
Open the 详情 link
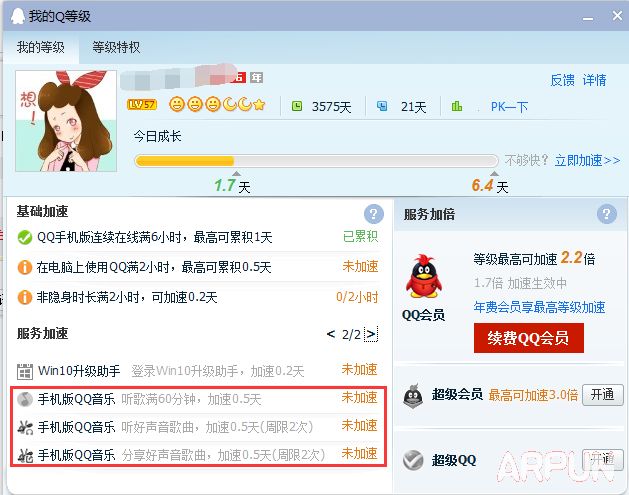[595, 80]
